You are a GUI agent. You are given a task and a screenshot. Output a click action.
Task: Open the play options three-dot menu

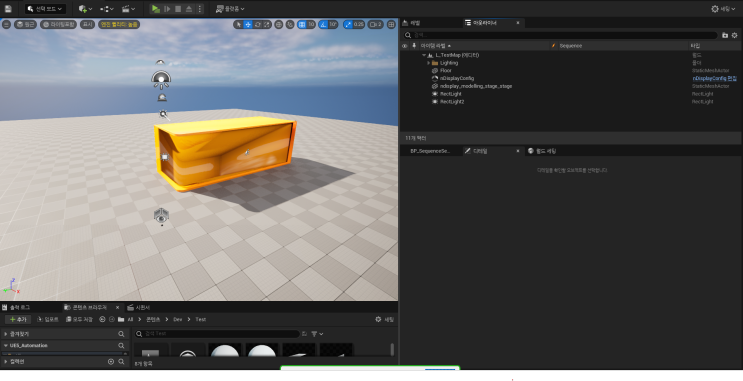point(199,9)
